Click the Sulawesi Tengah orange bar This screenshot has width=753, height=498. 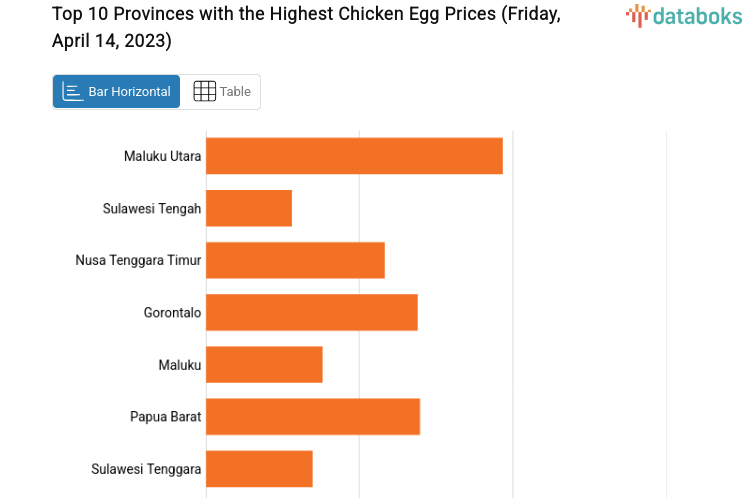coord(249,208)
